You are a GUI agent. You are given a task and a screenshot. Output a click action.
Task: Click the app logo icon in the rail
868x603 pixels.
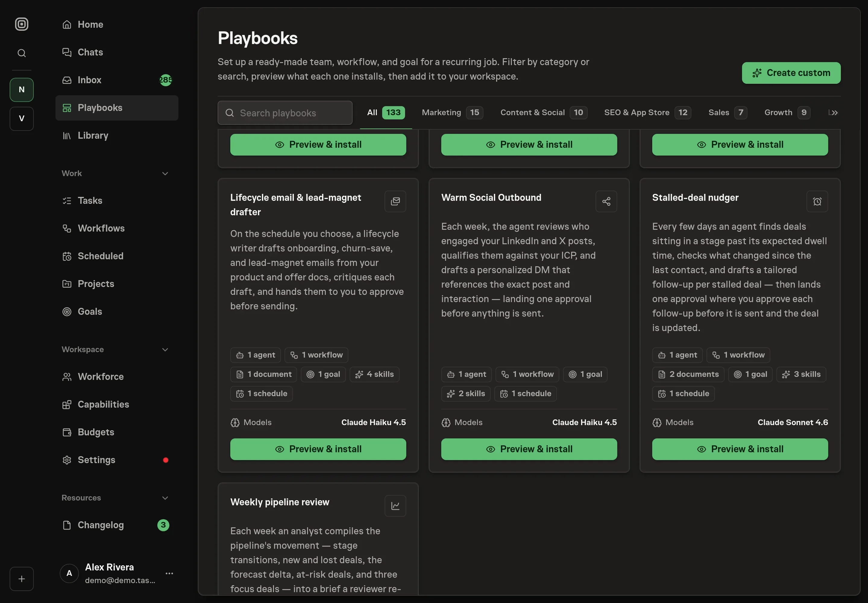tap(21, 24)
